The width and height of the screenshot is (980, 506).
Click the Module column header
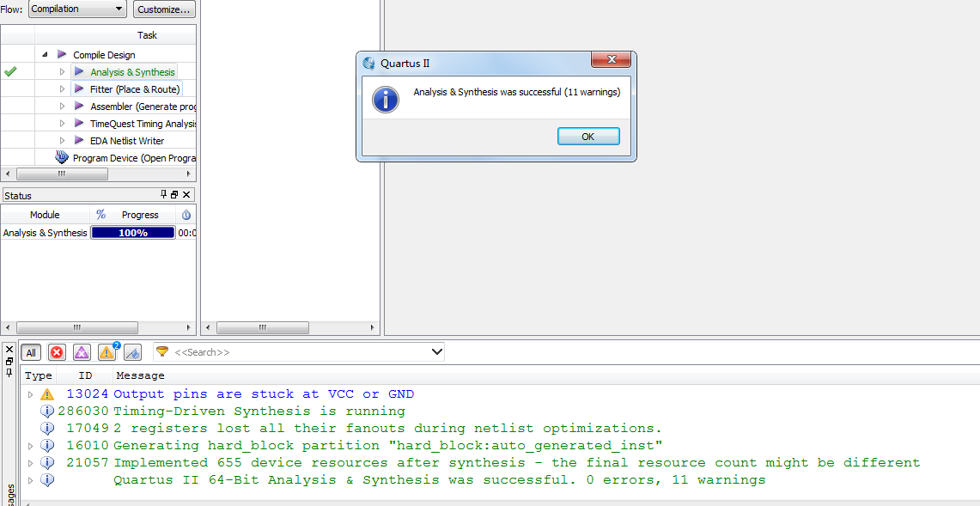click(45, 215)
